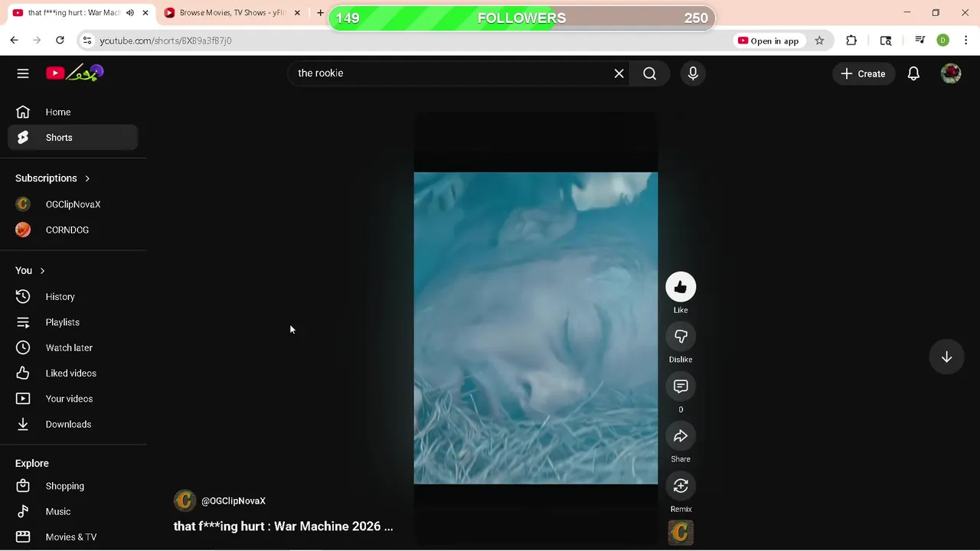The image size is (980, 551).
Task: Open a new browser tab
Action: pos(320,13)
